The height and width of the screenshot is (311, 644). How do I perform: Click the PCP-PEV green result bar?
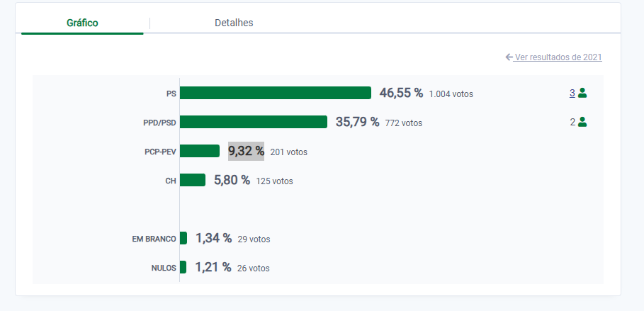[200, 151]
